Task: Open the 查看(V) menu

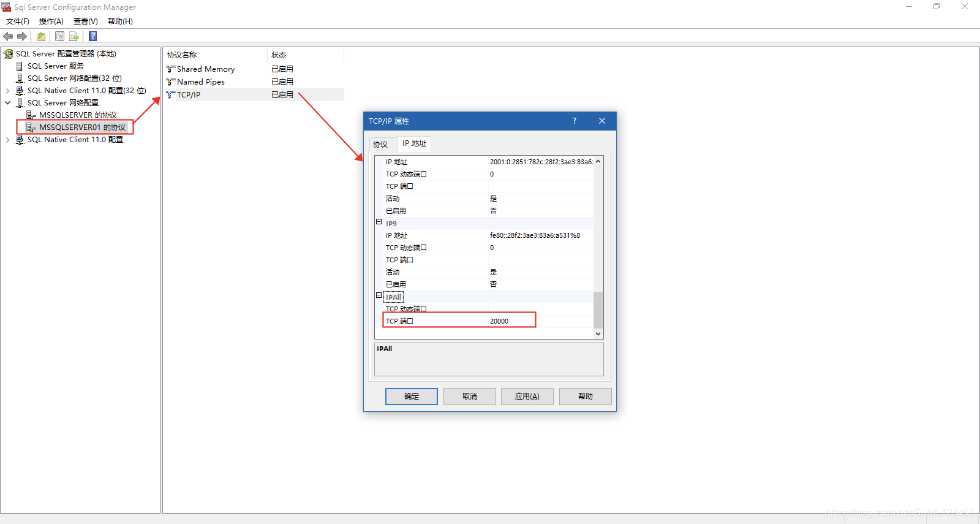Action: point(86,21)
